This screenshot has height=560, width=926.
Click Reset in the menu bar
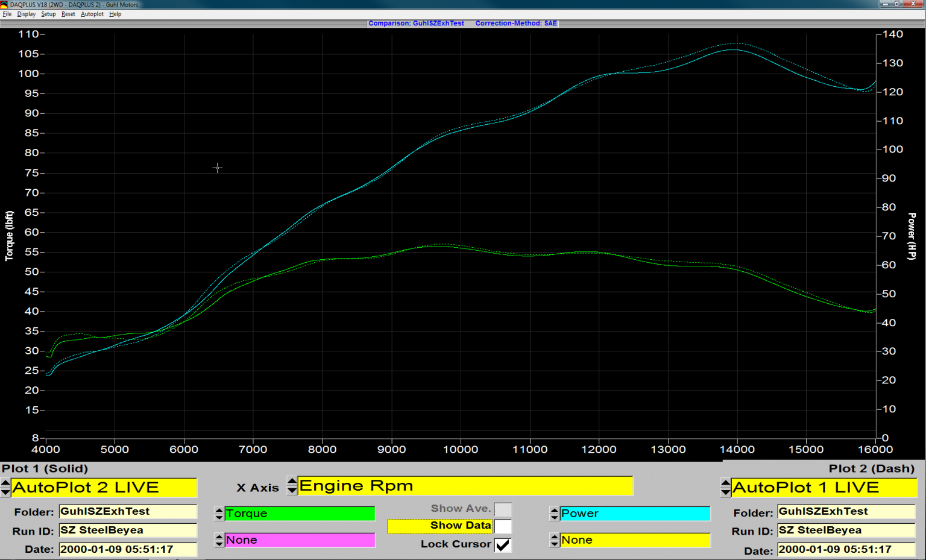(x=68, y=14)
